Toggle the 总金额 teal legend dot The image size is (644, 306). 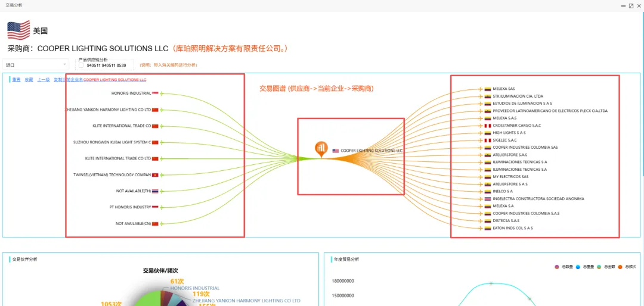coord(599,267)
